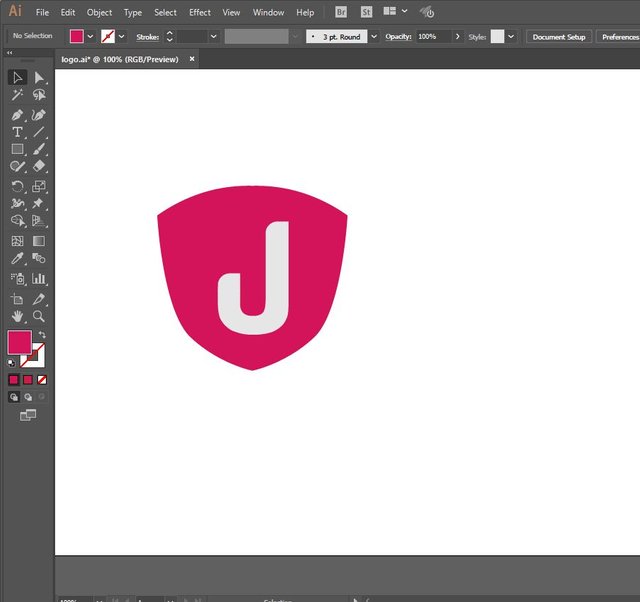Screen dimensions: 640x602
Task: Swap fill and stroke colors
Action: 42,335
